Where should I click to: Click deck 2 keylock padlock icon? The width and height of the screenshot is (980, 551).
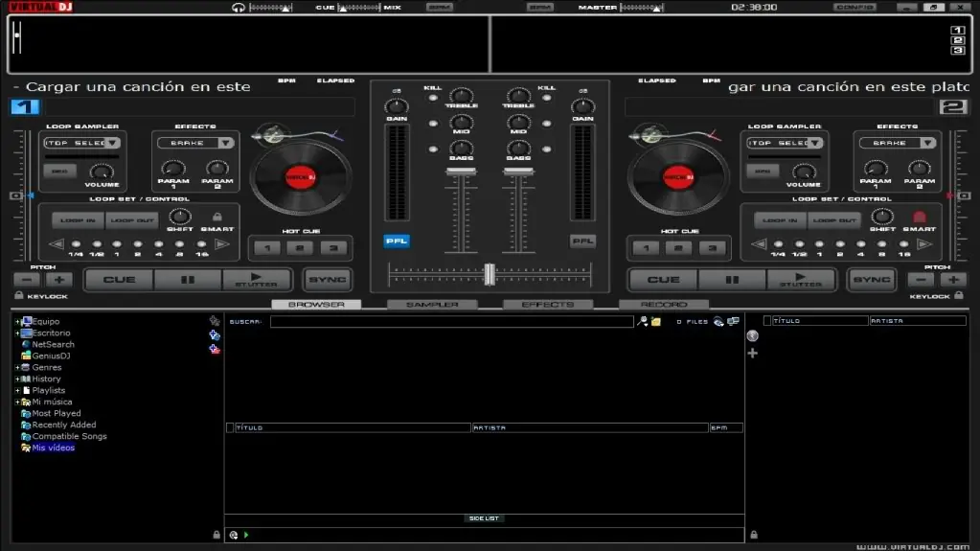959,295
